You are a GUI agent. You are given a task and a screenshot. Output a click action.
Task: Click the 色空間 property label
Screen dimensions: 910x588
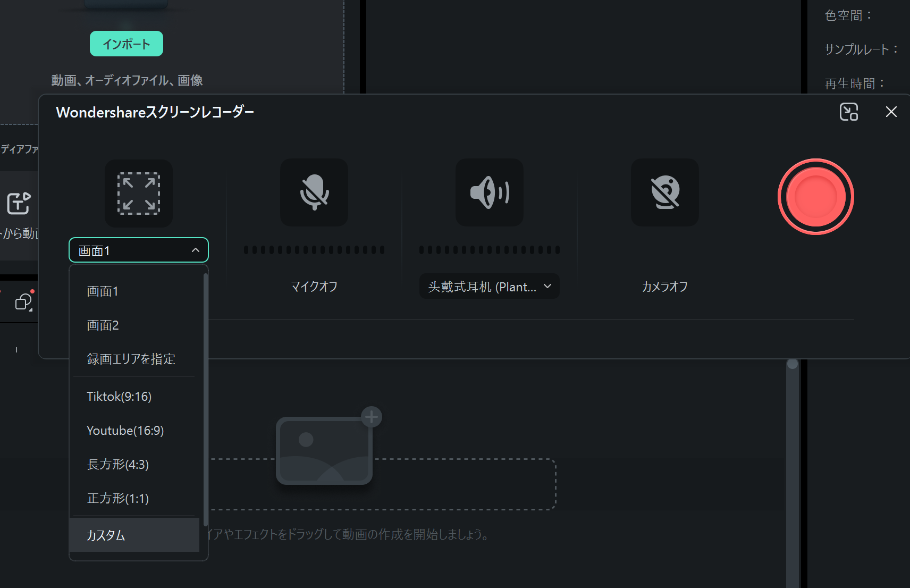coord(848,15)
